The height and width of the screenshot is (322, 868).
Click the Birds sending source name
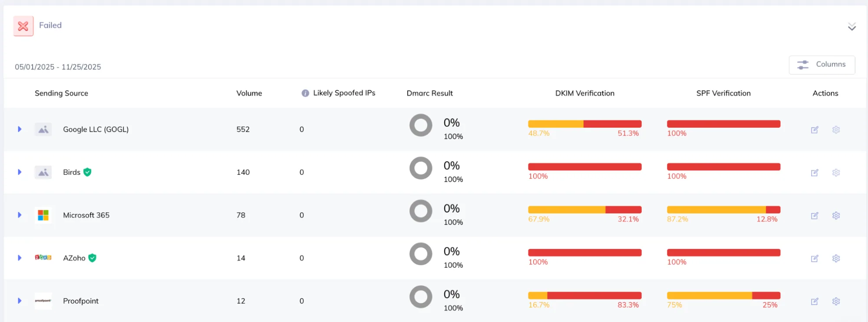pos(72,172)
